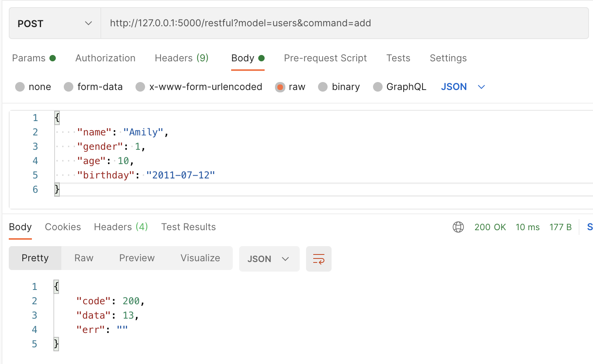Image resolution: width=593 pixels, height=364 pixels.
Task: Open the request Settings tab
Action: [448, 58]
